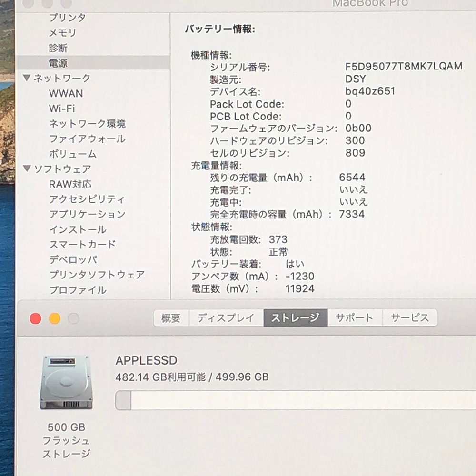The height and width of the screenshot is (476, 476).
Task: Click the 充電量情報 label
Action: point(216,166)
